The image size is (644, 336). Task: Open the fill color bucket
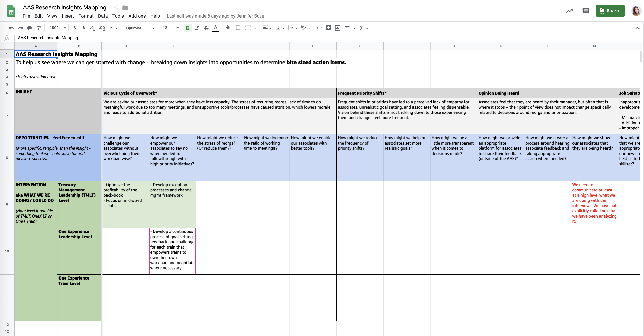(228, 28)
